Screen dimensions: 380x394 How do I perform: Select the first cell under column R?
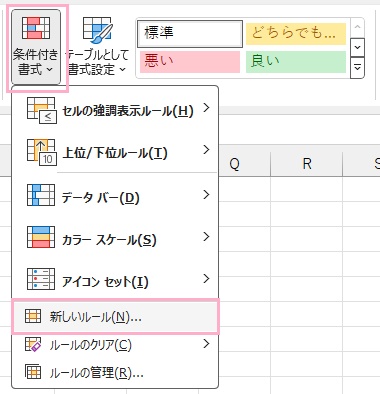pyautogui.click(x=306, y=189)
